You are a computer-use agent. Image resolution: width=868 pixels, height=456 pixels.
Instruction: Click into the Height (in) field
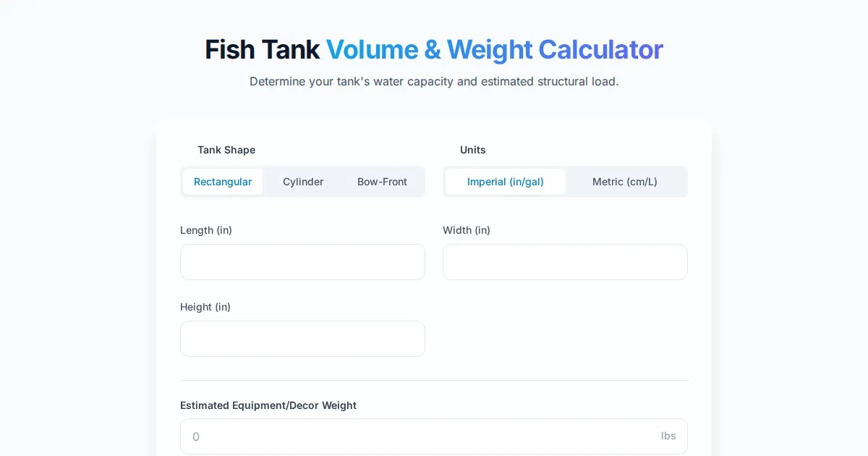point(302,339)
